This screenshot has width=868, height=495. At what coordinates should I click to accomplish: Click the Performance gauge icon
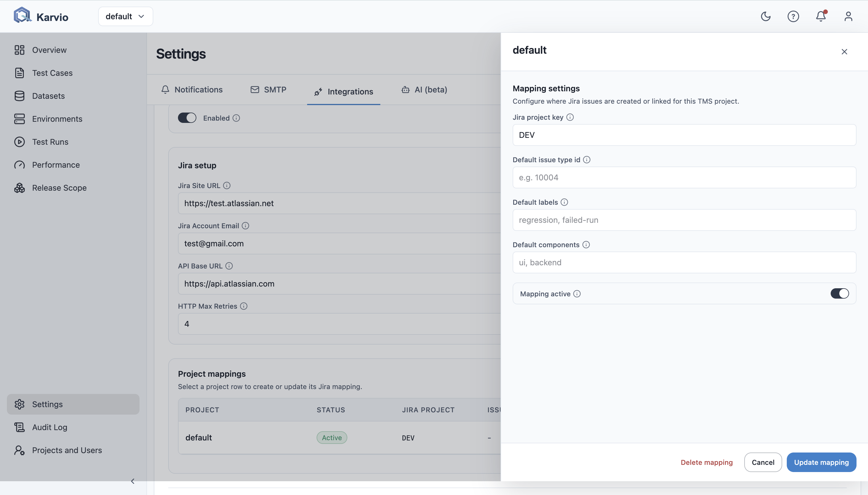pos(19,165)
